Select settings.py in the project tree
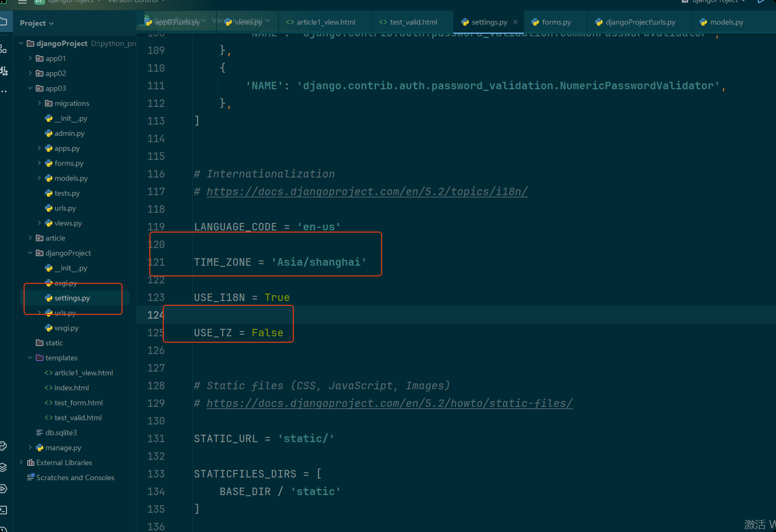 (x=72, y=298)
